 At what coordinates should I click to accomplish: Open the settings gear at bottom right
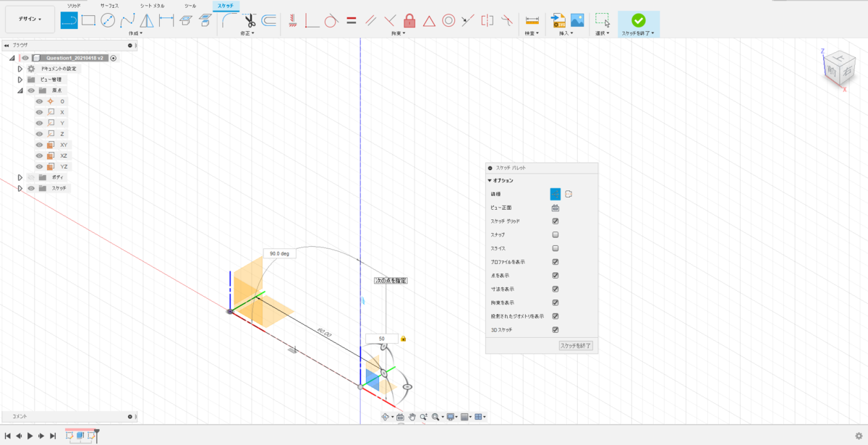[859, 436]
